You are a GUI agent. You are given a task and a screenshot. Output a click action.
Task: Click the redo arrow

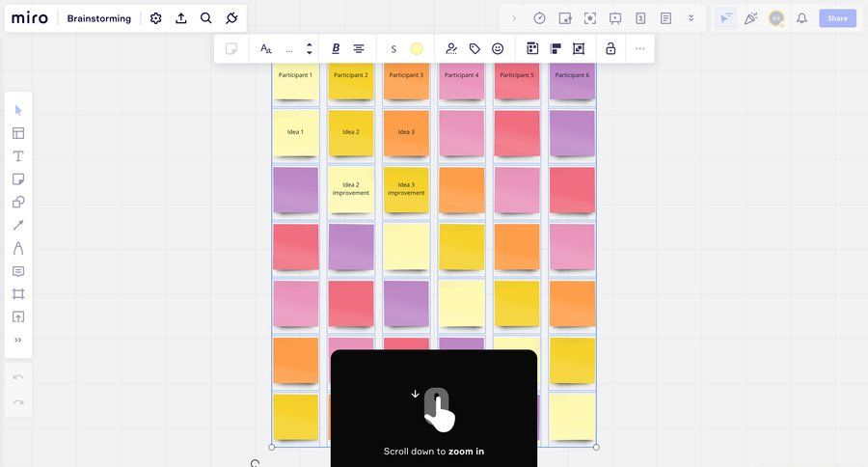(x=18, y=402)
